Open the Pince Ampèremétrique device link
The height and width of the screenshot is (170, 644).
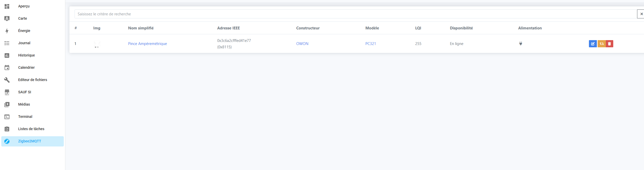[148, 44]
